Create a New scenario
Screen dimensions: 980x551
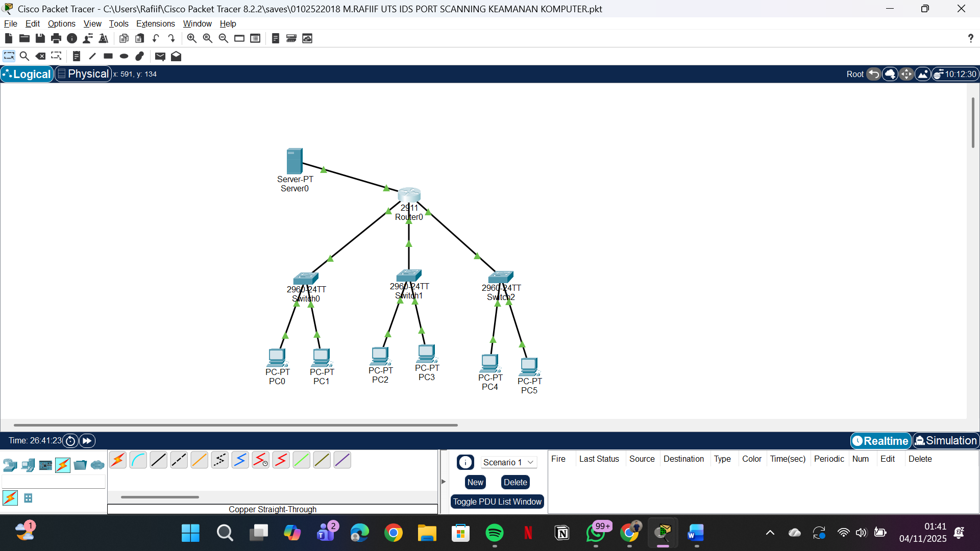475,482
